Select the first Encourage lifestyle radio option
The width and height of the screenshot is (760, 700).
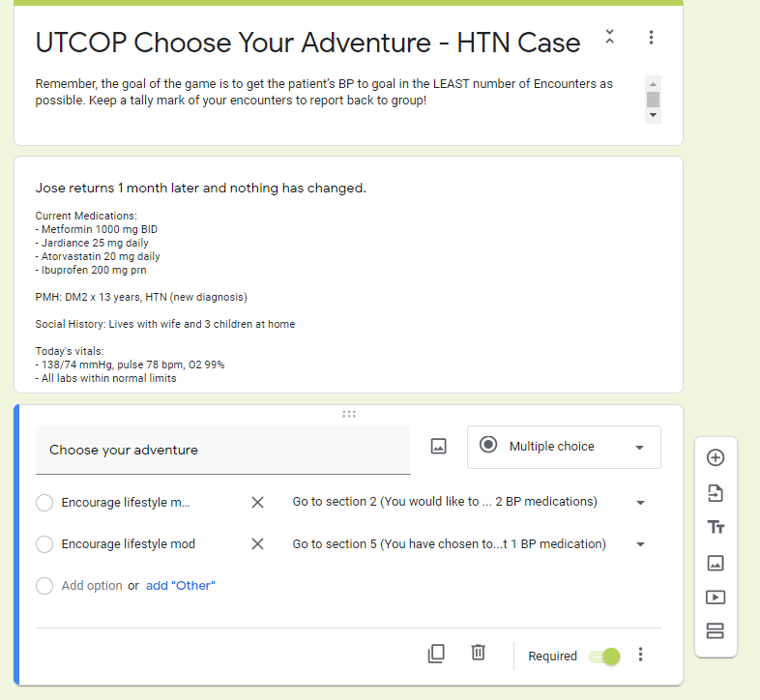[44, 503]
